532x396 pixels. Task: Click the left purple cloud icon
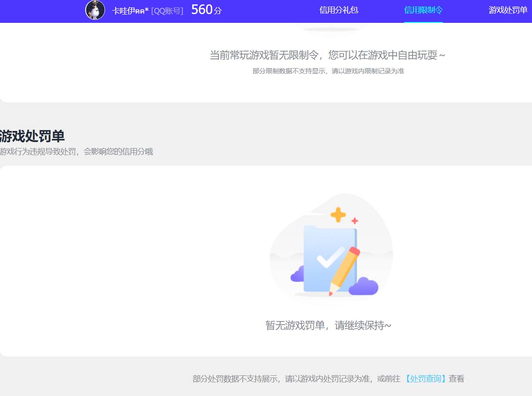pos(297,275)
